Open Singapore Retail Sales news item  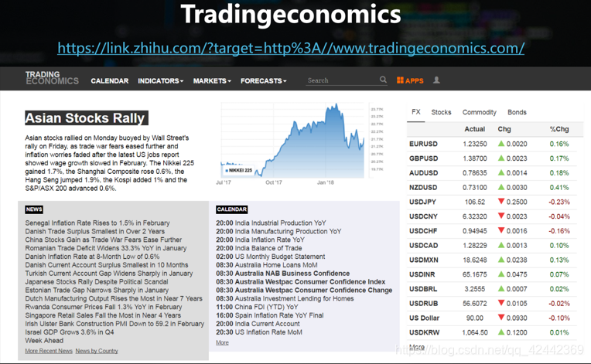(103, 315)
